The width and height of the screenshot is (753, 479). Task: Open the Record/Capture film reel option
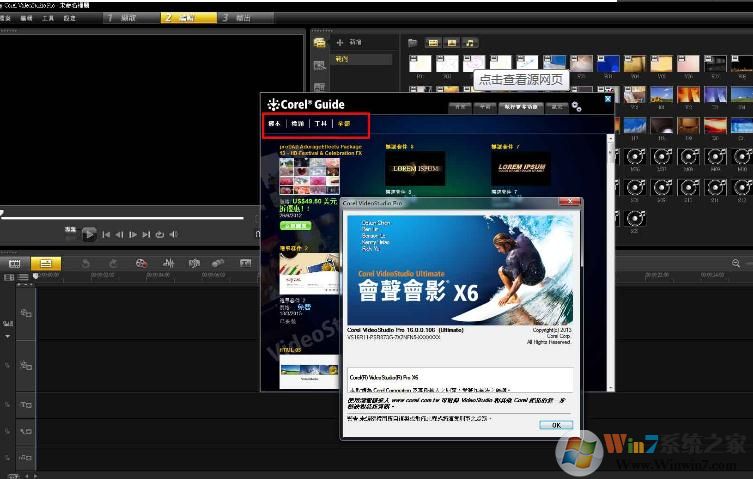pos(141,263)
